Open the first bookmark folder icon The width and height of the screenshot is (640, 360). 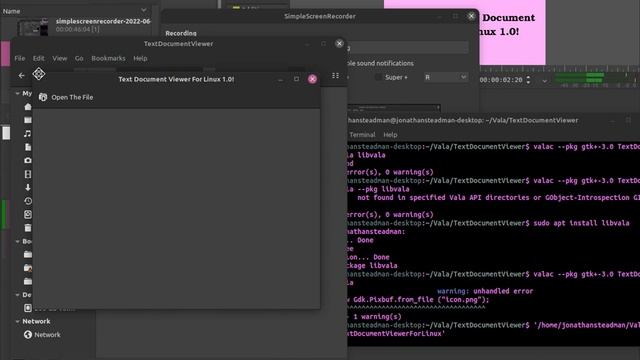tap(27, 254)
